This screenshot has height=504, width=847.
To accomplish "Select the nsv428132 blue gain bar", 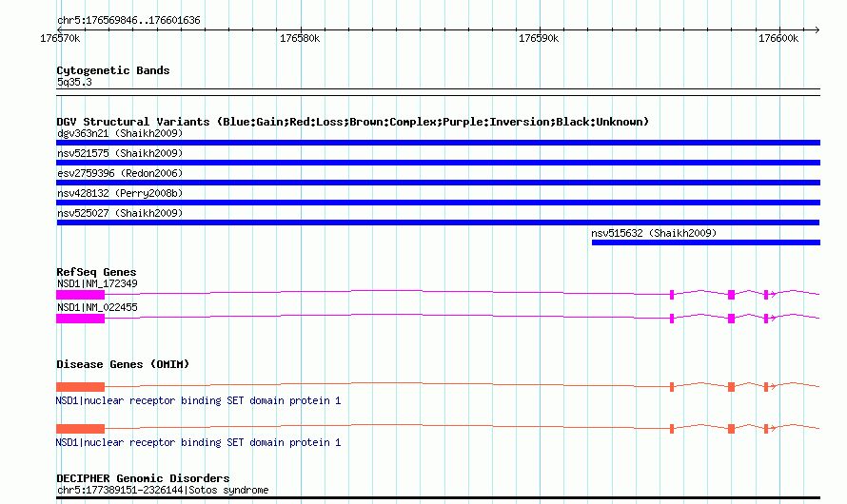I will click(x=438, y=203).
